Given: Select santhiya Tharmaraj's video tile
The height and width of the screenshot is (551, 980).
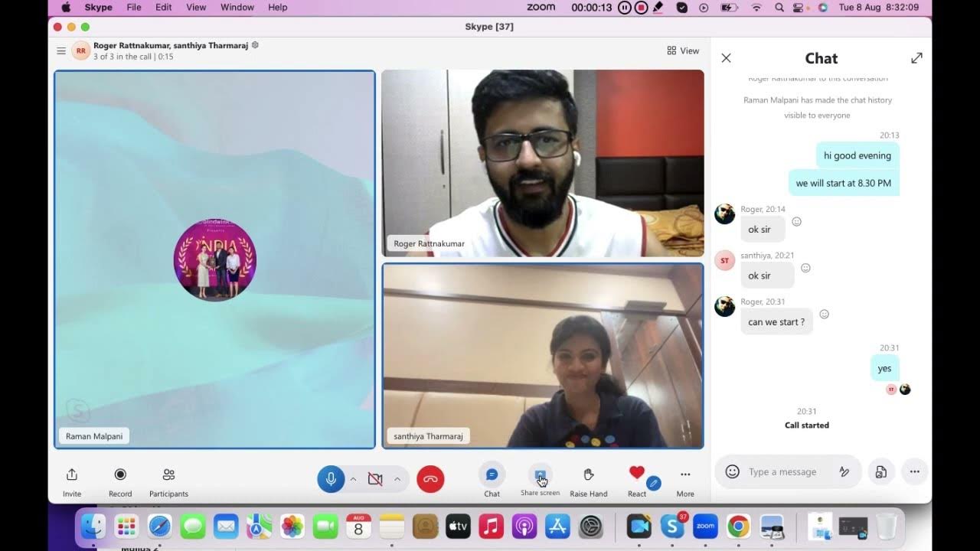Looking at the screenshot, I should (543, 356).
